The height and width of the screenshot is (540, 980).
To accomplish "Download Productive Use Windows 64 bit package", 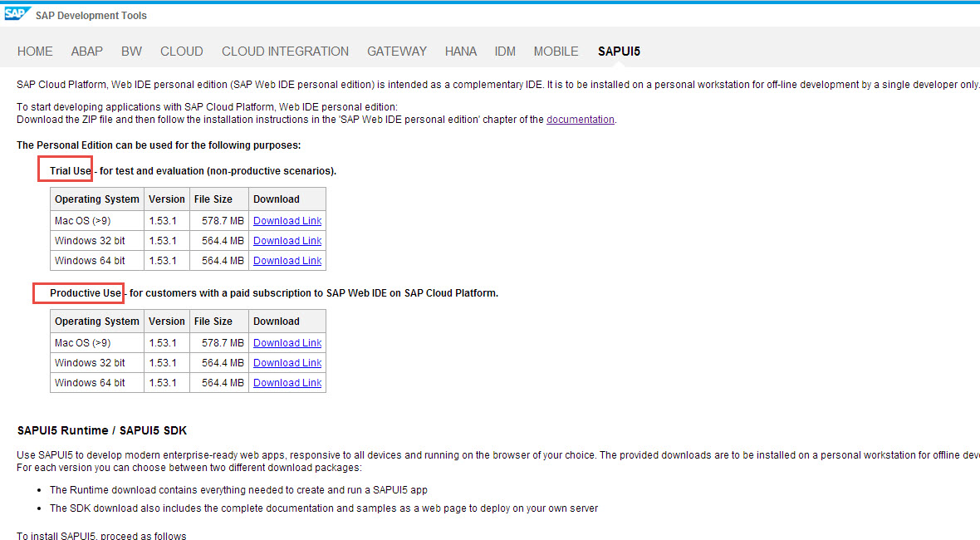I will (287, 383).
